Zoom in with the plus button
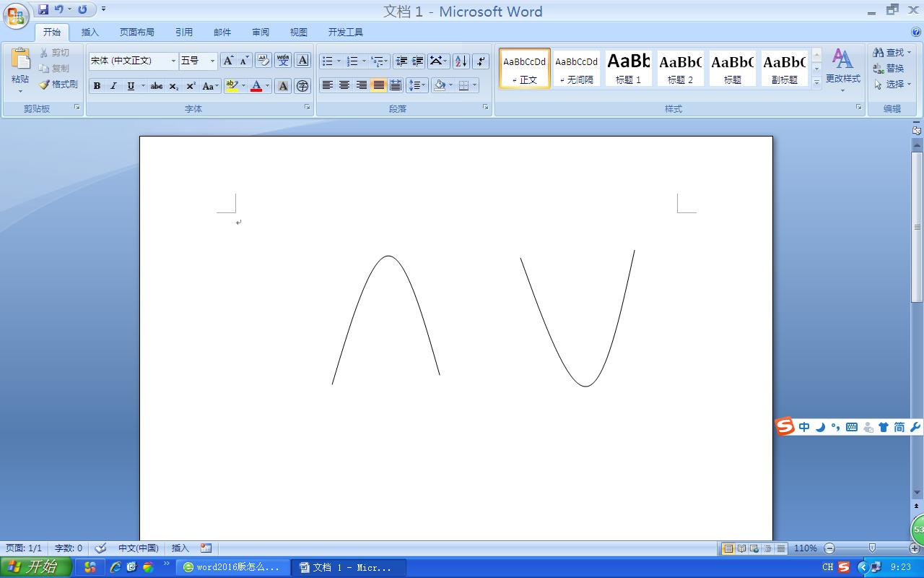The image size is (924, 578). pos(914,548)
